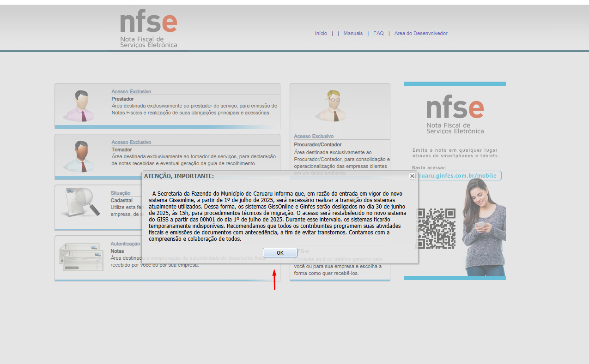Close the ATENÇÃO, IMPORTANTE dialog with X
The height and width of the screenshot is (364, 589).
[412, 176]
